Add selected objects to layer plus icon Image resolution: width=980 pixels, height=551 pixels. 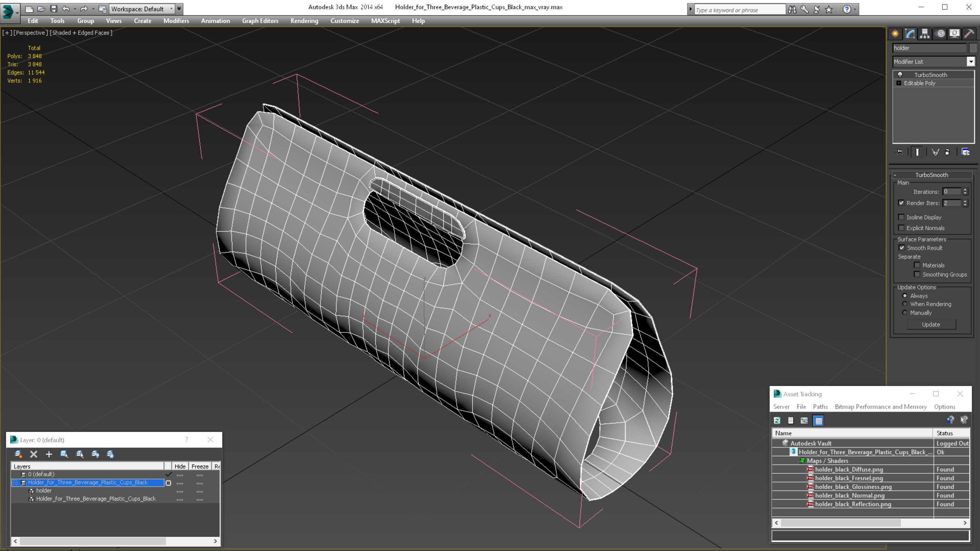click(x=49, y=454)
